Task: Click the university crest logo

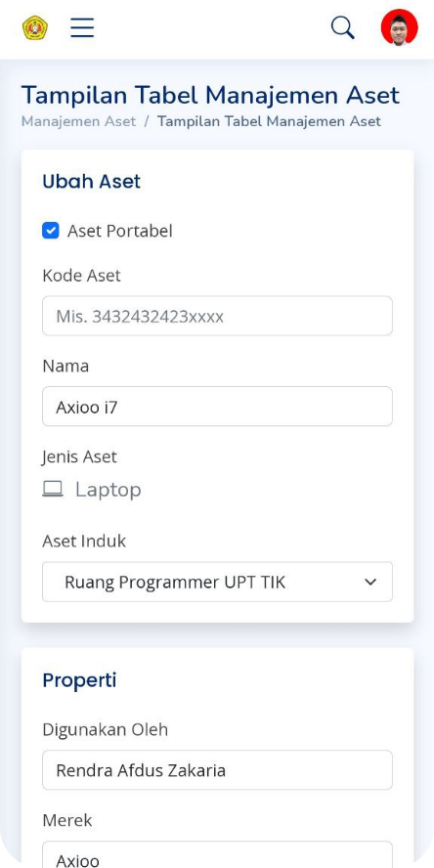Action: tap(35, 27)
